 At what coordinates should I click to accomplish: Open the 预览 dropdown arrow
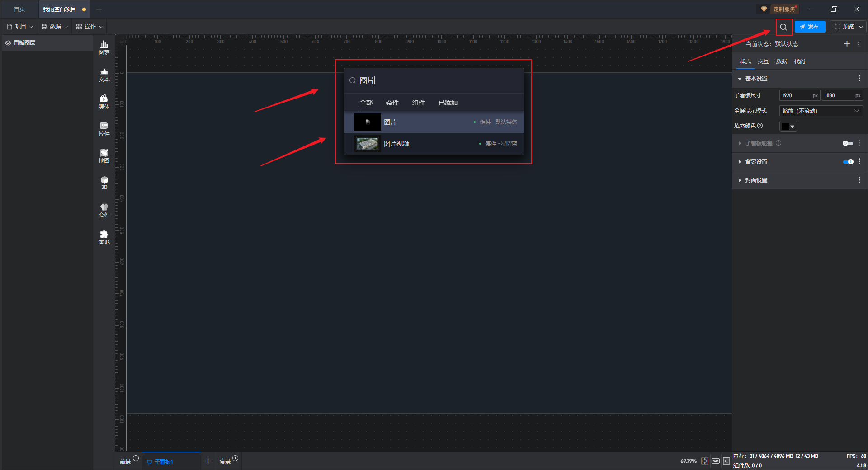click(x=861, y=27)
